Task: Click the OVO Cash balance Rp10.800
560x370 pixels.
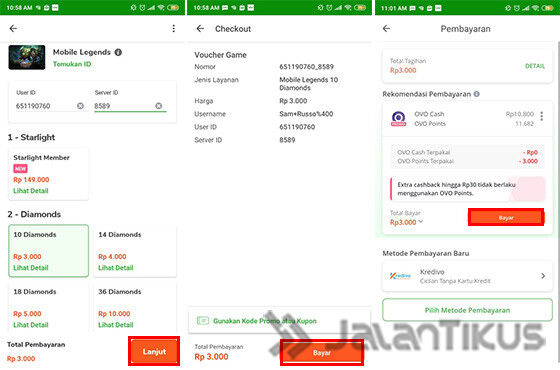Action: [x=520, y=114]
